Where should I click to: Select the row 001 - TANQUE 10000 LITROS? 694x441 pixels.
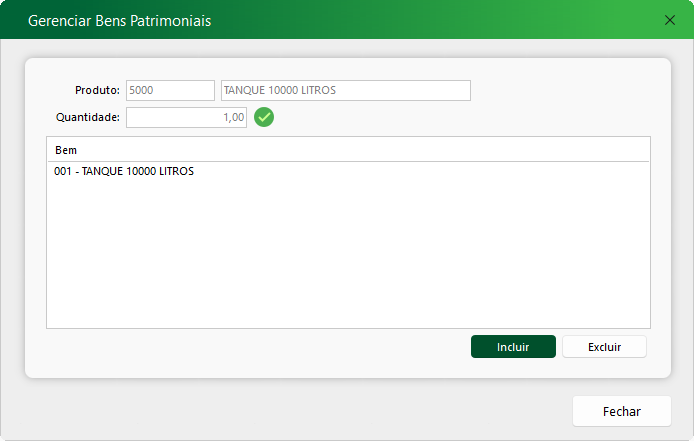(x=124, y=171)
